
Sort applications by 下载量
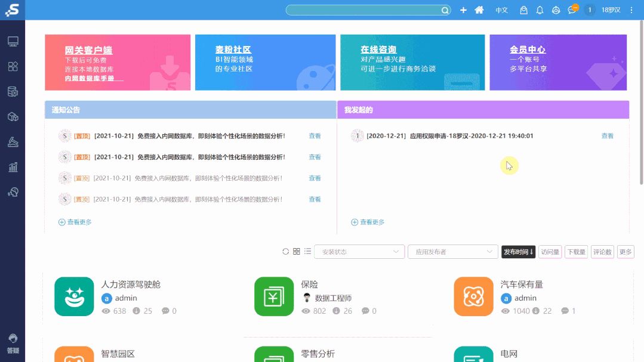[x=576, y=252]
